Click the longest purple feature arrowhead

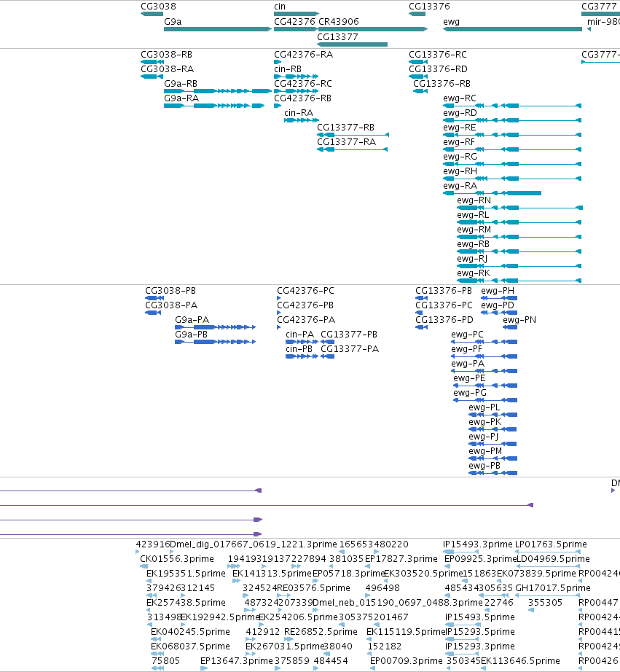click(530, 505)
